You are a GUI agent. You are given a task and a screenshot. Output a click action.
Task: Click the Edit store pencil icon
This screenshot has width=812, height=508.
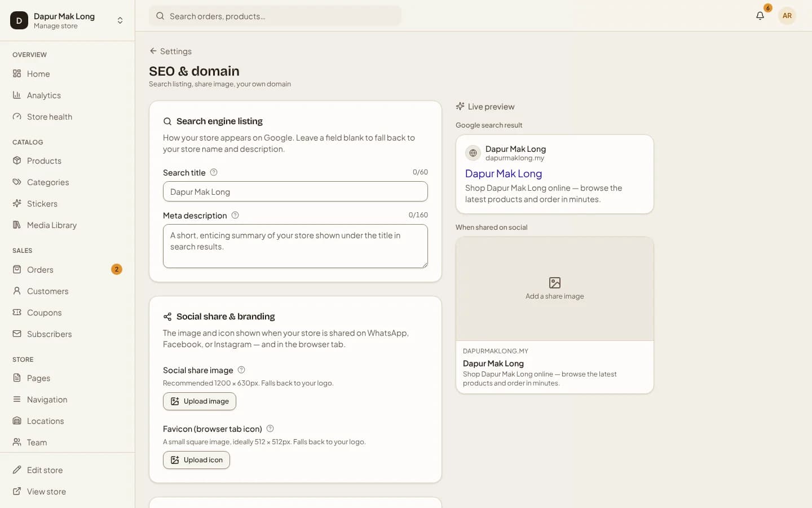point(17,470)
